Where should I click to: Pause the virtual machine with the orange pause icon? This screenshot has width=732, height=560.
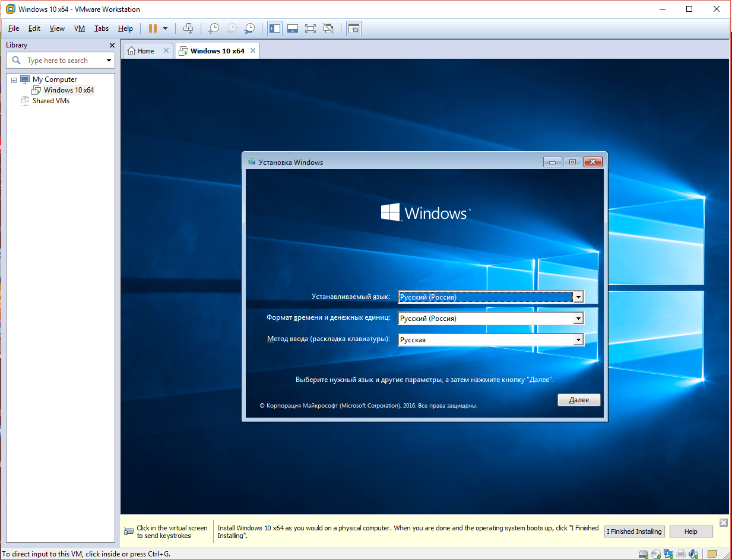pyautogui.click(x=153, y=28)
